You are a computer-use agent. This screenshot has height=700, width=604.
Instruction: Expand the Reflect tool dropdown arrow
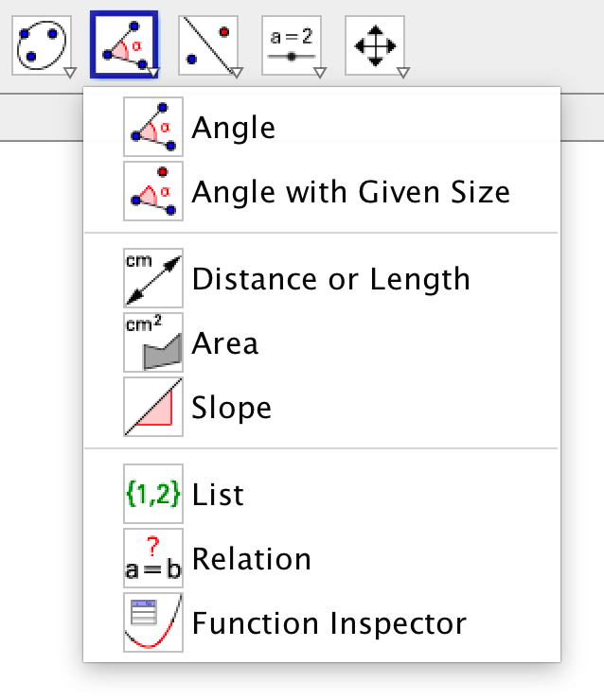tap(237, 72)
